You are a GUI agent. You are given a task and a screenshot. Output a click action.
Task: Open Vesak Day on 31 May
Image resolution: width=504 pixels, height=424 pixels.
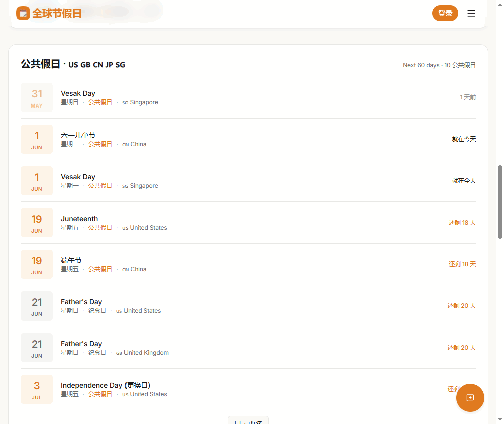78,93
